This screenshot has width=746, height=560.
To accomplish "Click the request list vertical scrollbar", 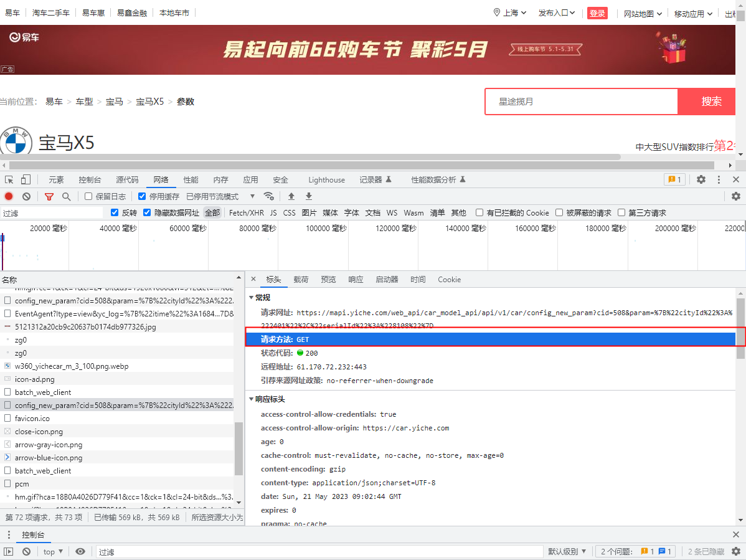I will coord(238,448).
